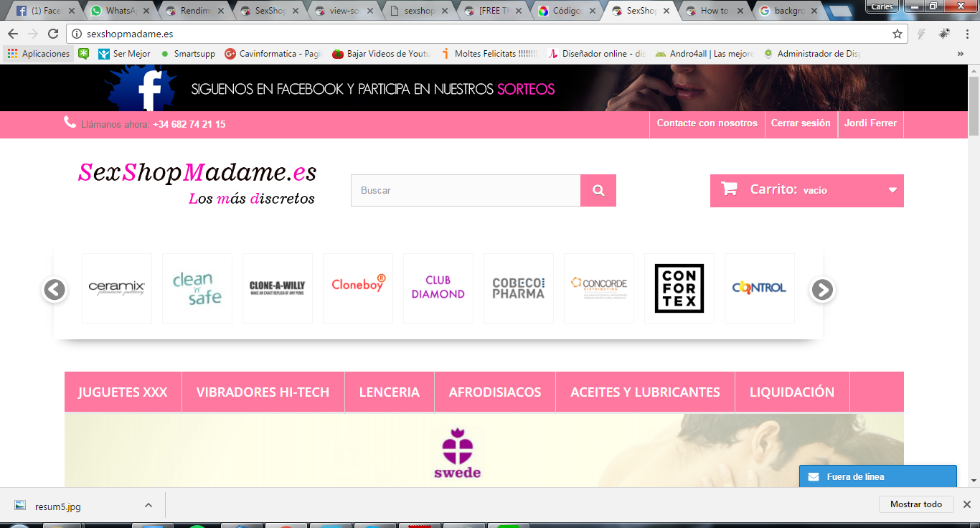Click Contacte con nosotros link
The height and width of the screenshot is (528, 980).
click(707, 123)
